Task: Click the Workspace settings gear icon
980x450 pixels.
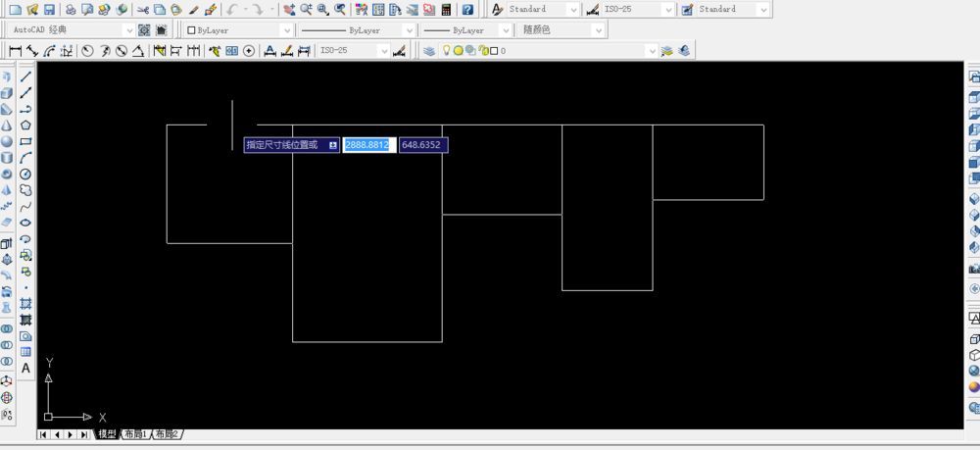Action: pyautogui.click(x=144, y=30)
